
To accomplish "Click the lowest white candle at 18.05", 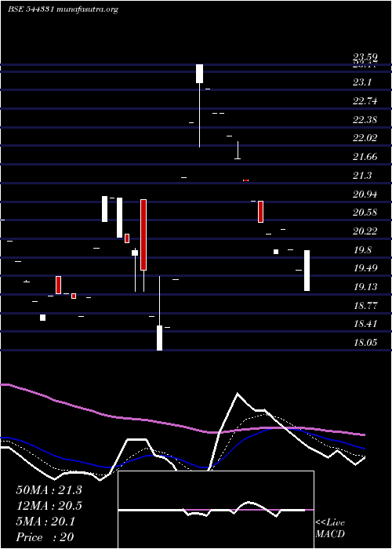I will [x=159, y=338].
